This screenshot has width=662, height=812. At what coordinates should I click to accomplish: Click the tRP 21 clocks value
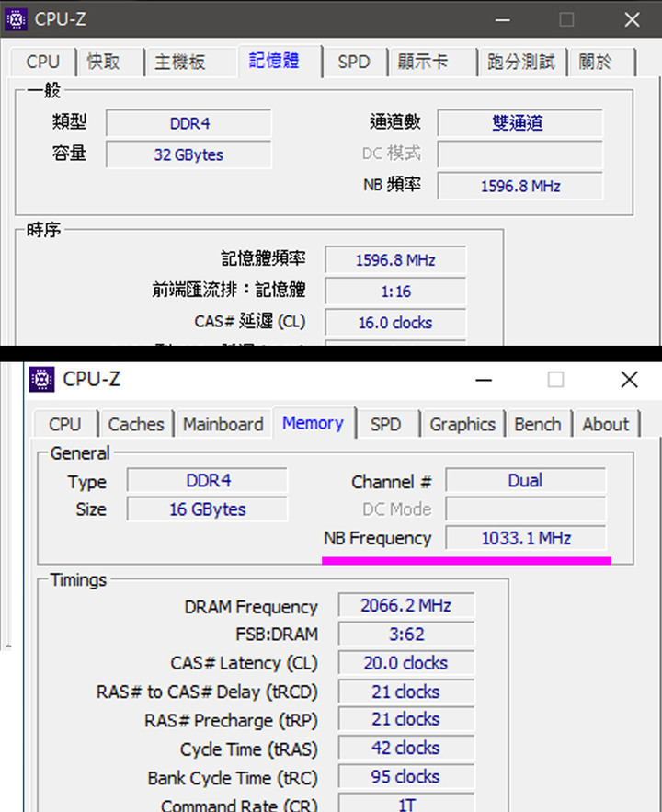[405, 719]
